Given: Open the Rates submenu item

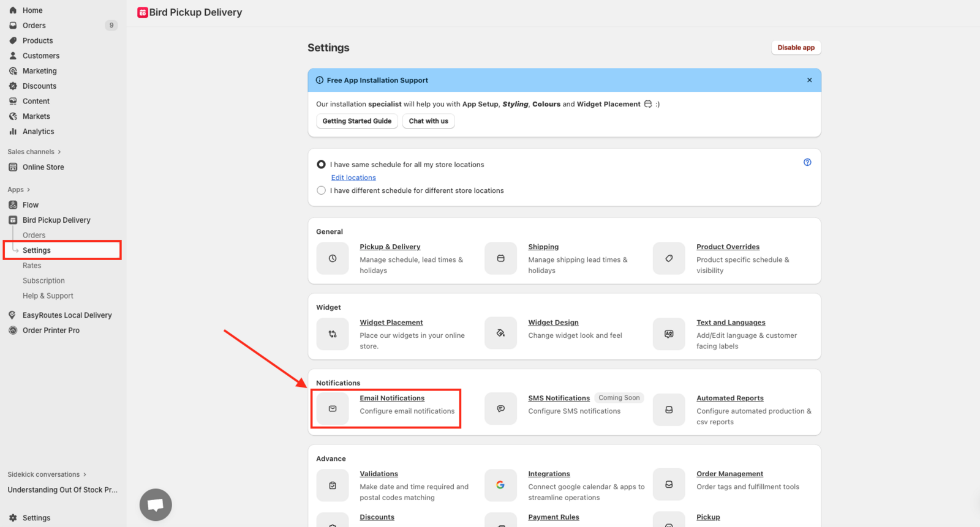Looking at the screenshot, I should (32, 266).
